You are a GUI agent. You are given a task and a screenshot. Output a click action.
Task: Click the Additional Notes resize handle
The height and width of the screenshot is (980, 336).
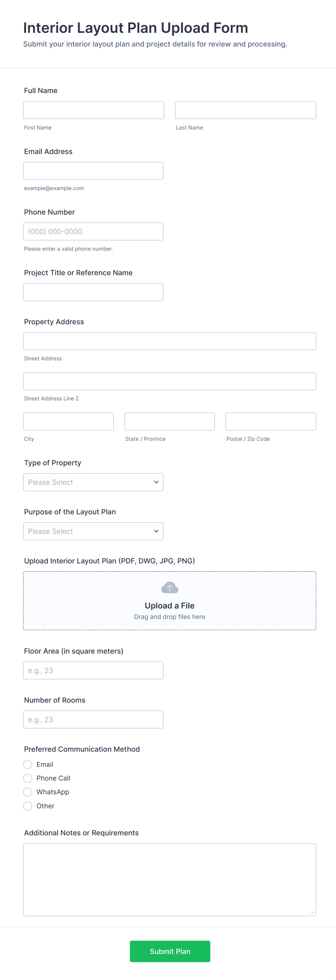[x=312, y=912]
